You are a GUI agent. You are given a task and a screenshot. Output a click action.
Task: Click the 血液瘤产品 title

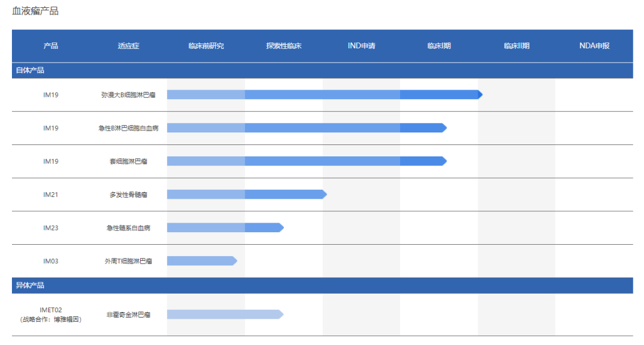[x=35, y=11]
